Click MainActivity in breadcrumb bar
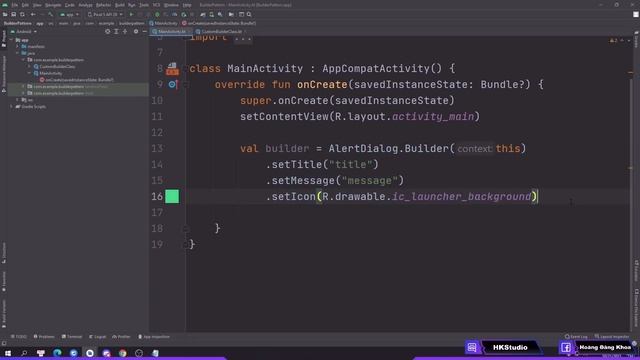The image size is (640, 360). pyautogui.click(x=163, y=23)
